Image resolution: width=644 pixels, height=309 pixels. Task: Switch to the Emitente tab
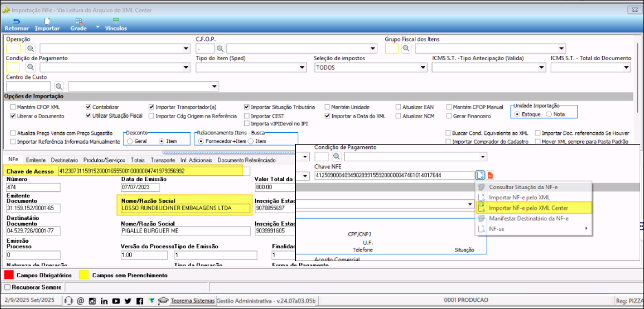tap(35, 160)
